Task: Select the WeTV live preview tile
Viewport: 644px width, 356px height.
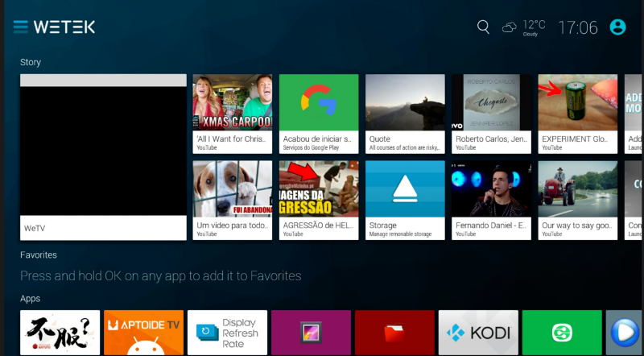Action: pos(103,156)
